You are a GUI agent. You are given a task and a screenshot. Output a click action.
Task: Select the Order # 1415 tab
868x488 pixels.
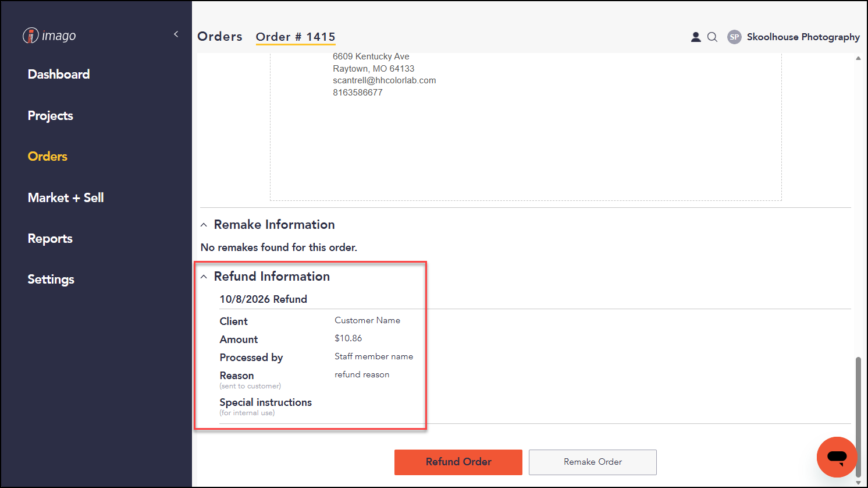pyautogui.click(x=296, y=37)
